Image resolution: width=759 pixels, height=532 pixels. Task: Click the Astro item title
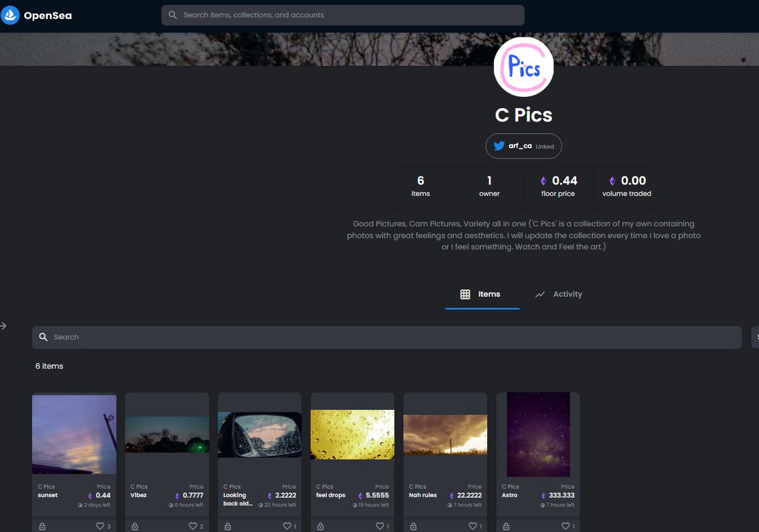[509, 495]
